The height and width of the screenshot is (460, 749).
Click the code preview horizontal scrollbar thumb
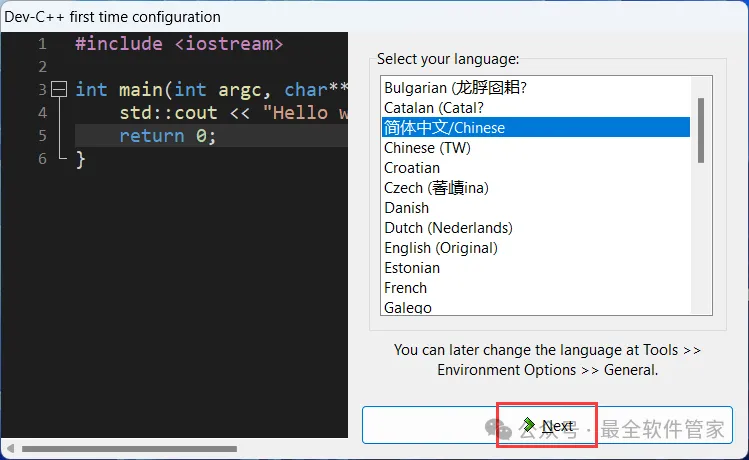pos(129,449)
